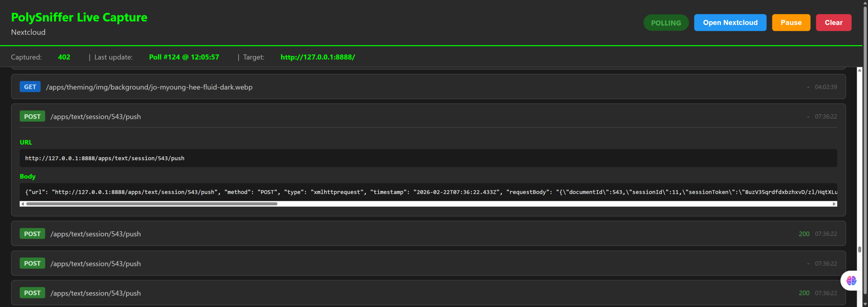Click the blue GET badge on webp request
868x307 pixels.
point(30,87)
